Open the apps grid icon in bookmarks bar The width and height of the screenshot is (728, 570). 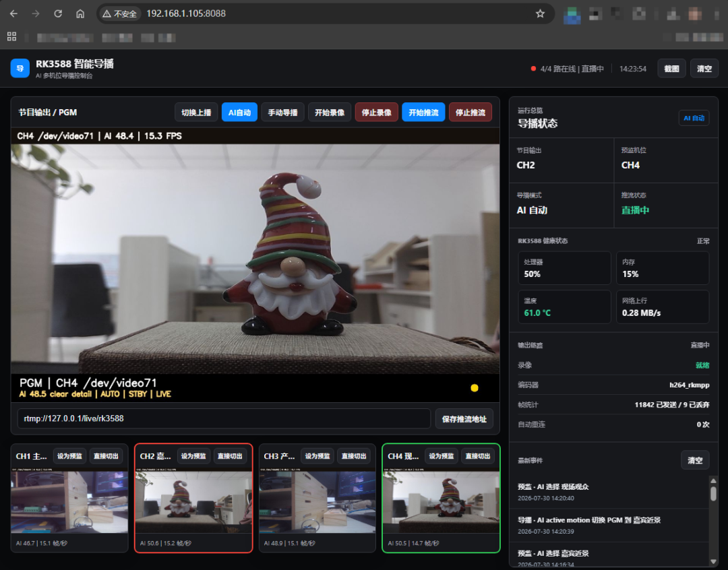[x=11, y=36]
